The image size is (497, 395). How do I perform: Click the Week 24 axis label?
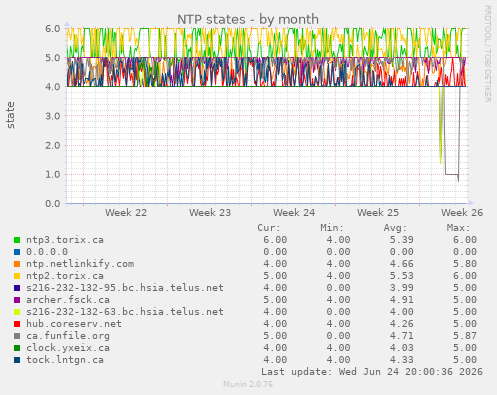[x=294, y=213]
